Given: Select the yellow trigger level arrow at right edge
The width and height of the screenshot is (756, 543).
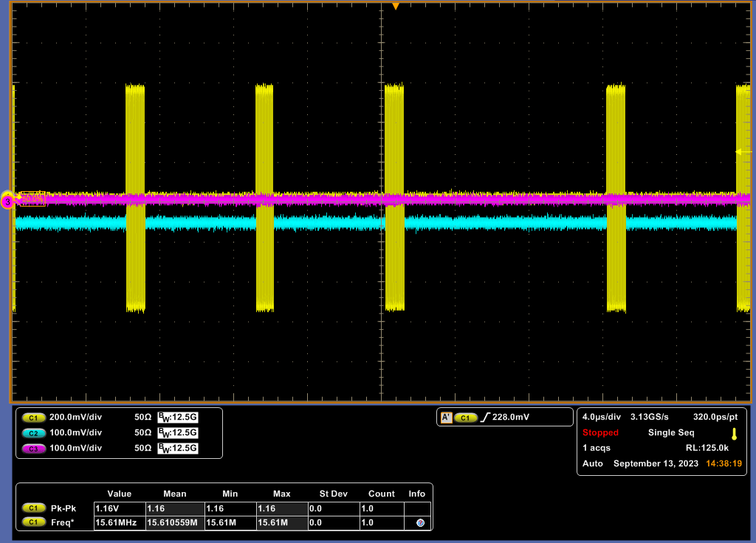Looking at the screenshot, I should [743, 152].
